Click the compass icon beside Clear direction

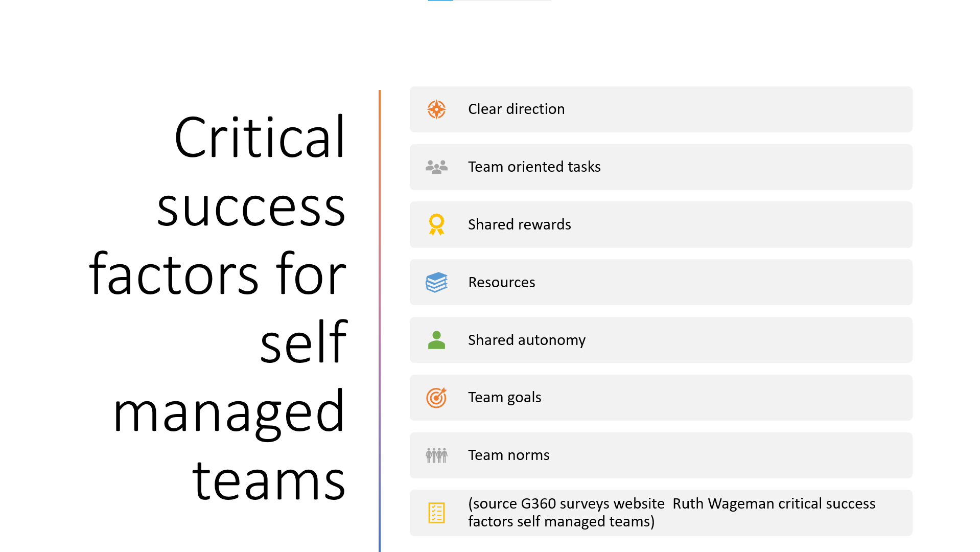pyautogui.click(x=436, y=109)
